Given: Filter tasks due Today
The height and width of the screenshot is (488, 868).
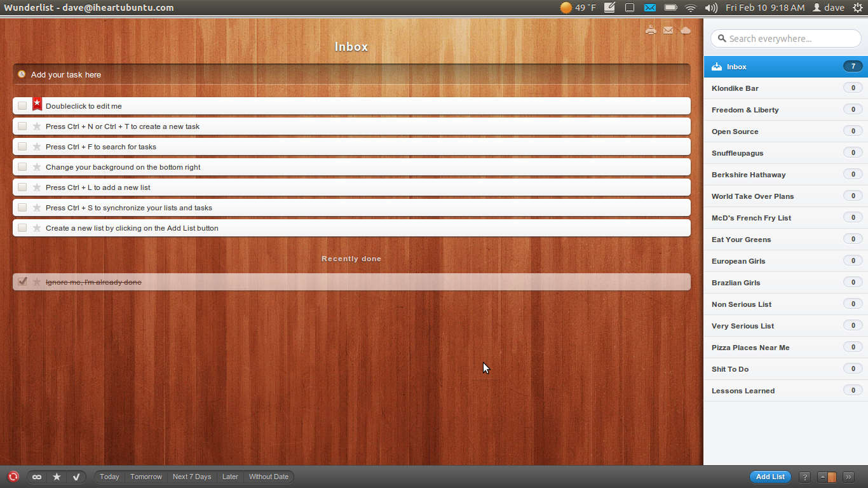Looking at the screenshot, I should (109, 477).
